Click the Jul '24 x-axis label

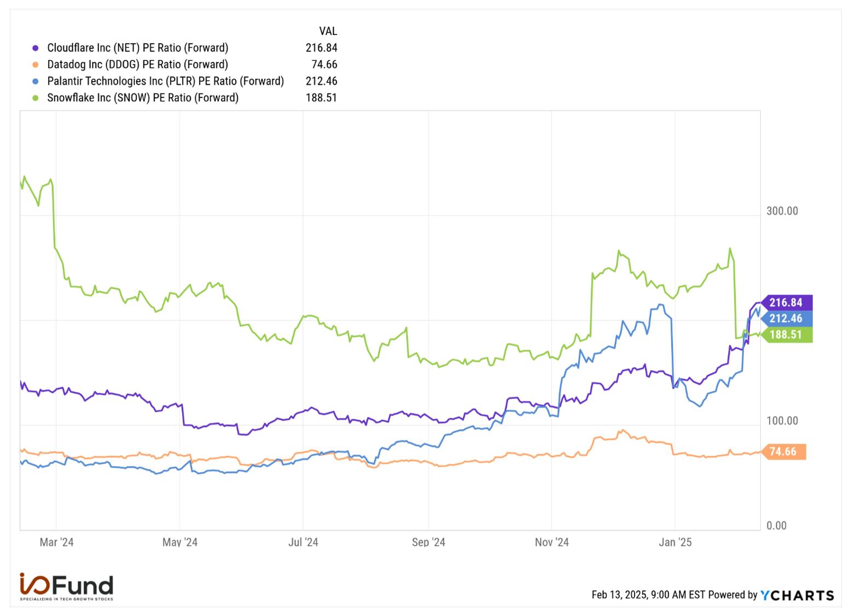(x=303, y=542)
